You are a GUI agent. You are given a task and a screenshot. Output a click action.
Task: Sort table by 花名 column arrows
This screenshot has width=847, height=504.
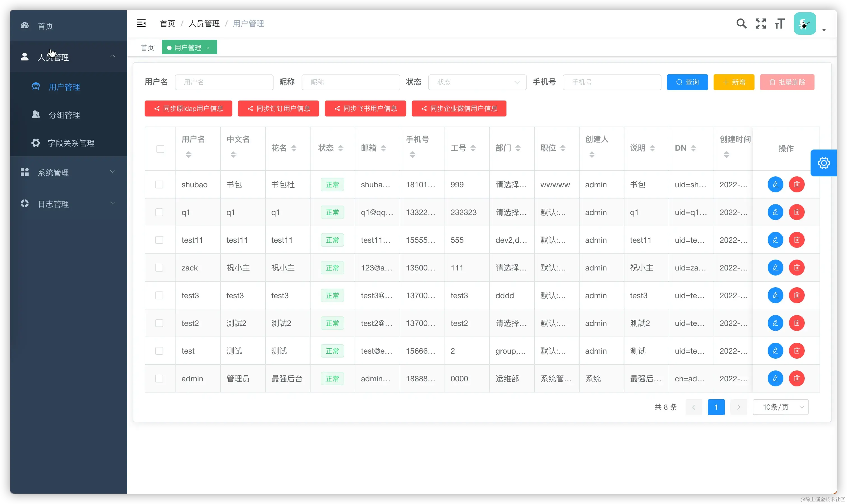coord(294,148)
